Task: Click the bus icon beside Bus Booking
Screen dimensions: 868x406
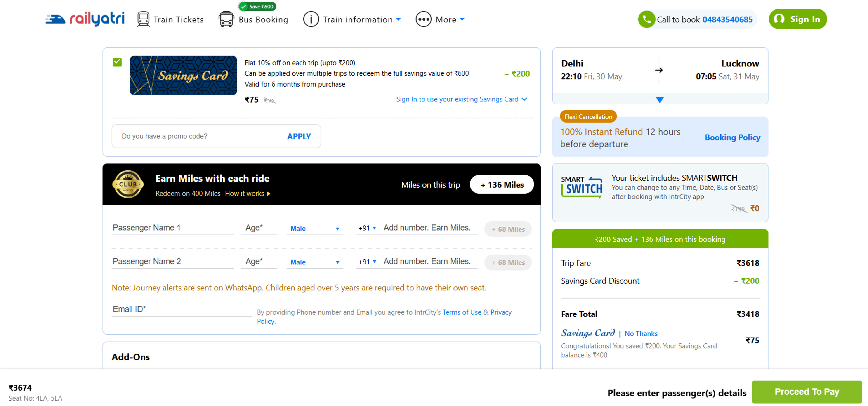Action: point(226,19)
